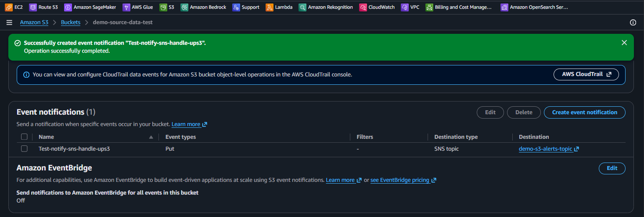
Task: Open the Amazon Rekognition shortcut icon
Action: 302,7
